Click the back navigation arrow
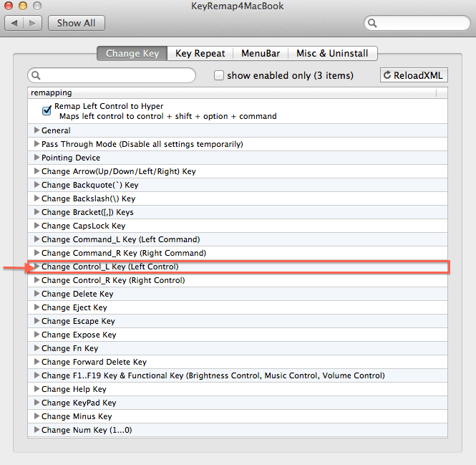Viewport: 476px width, 465px height. 14,23
